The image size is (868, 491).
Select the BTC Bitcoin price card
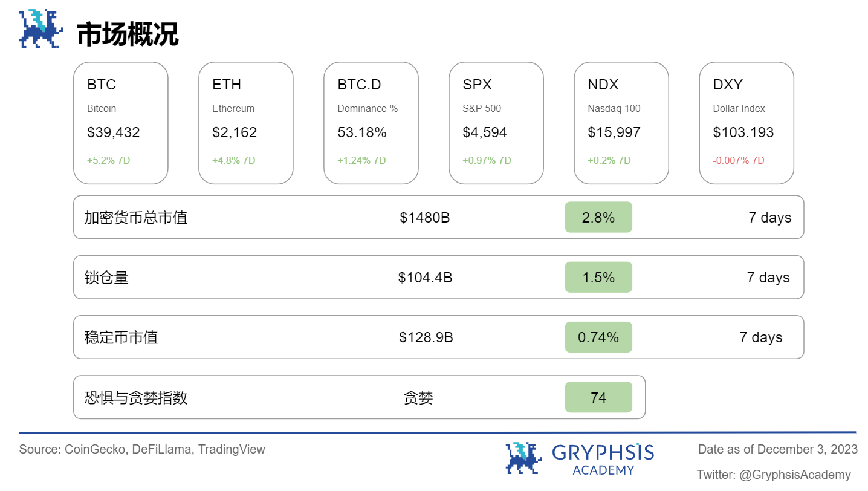[x=120, y=123]
